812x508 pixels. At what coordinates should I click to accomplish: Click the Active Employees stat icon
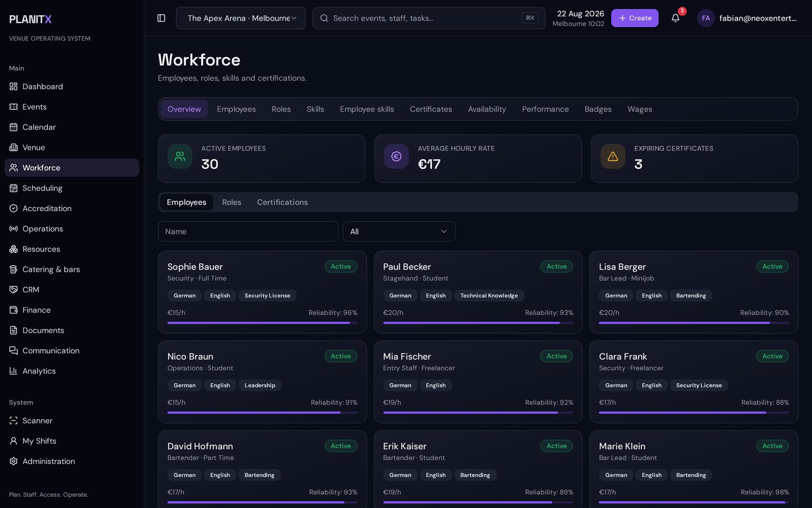pyautogui.click(x=180, y=156)
